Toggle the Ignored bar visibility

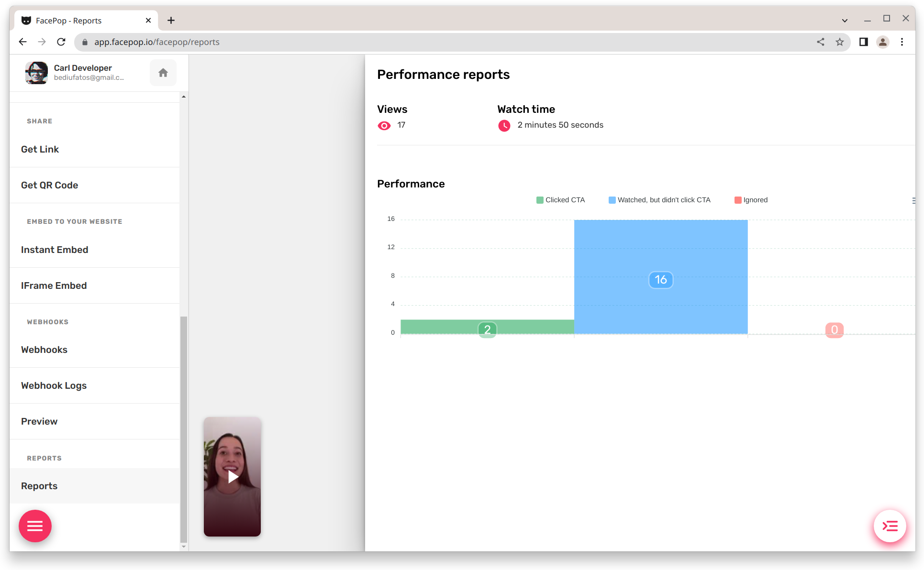[751, 200]
